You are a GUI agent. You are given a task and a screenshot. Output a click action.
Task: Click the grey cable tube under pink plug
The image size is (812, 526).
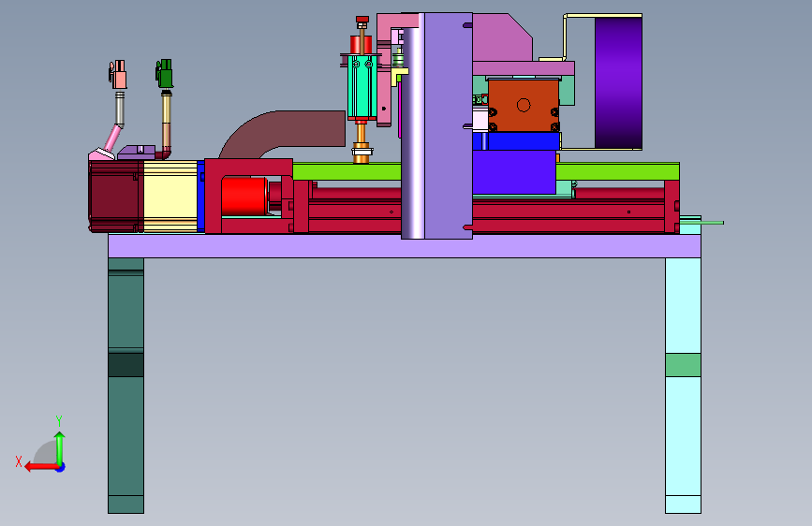[x=120, y=109]
